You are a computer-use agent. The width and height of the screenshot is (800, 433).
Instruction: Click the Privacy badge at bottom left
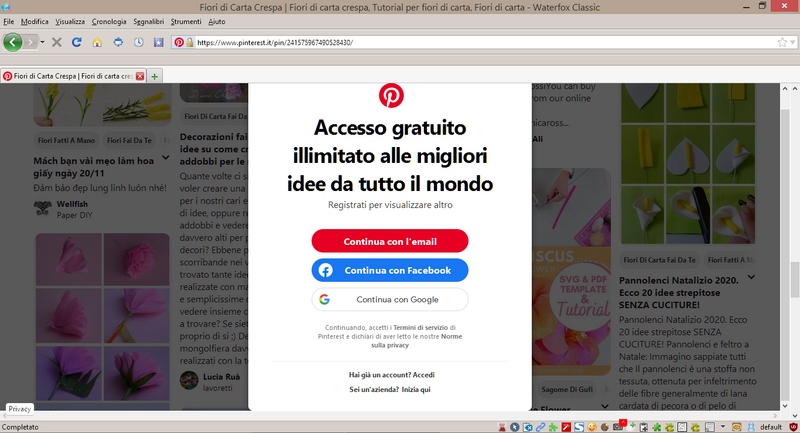[19, 409]
